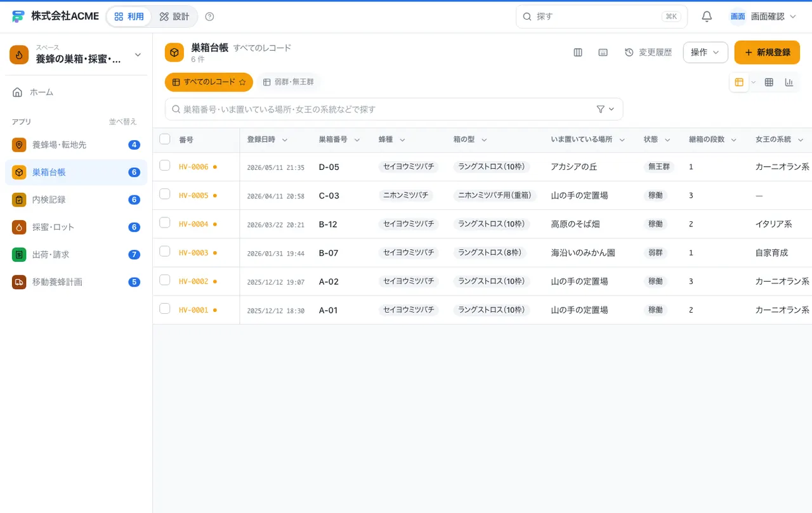The width and height of the screenshot is (812, 513).
Task: Select the 利用 mode tab
Action: [129, 16]
